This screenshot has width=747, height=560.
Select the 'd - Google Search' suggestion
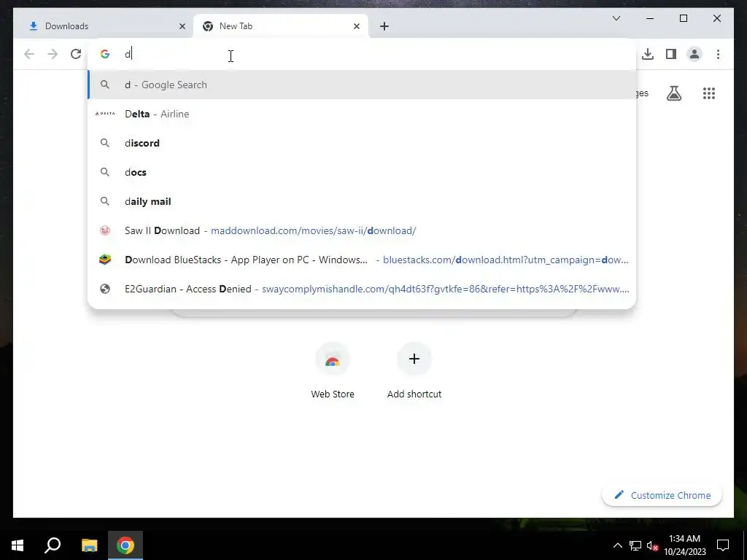click(x=362, y=85)
